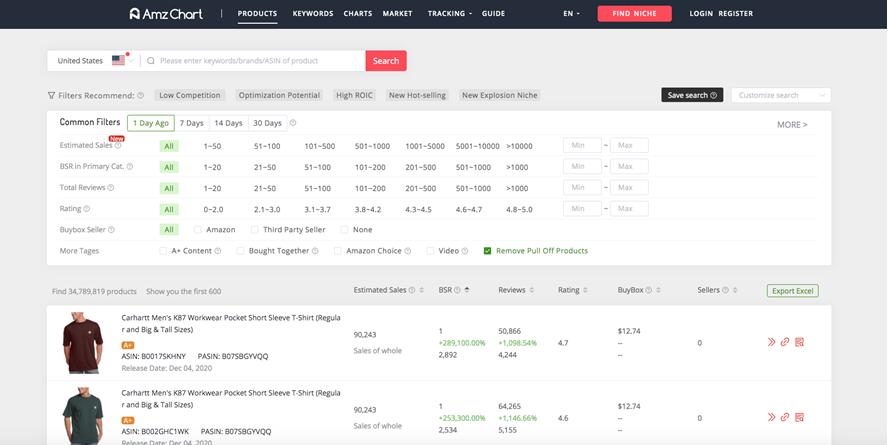This screenshot has height=445, width=888.
Task: Click double-arrow icon for ASIN B002GHC1WK
Action: click(771, 417)
